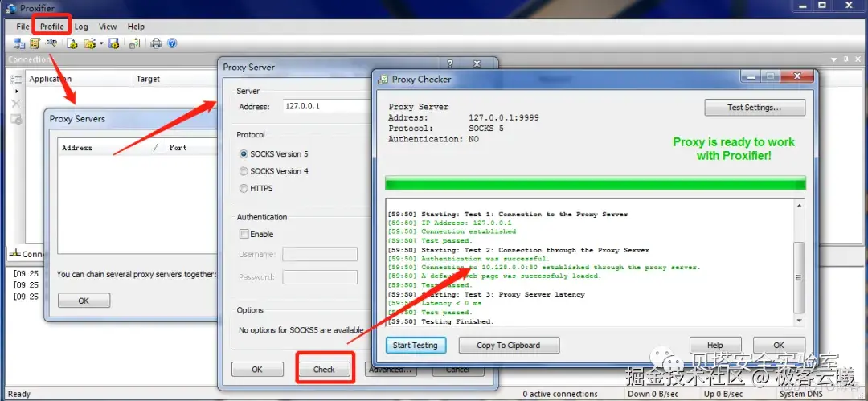Click blue question mark toolbar icon
Screen dimensions: 868x401
(172, 43)
